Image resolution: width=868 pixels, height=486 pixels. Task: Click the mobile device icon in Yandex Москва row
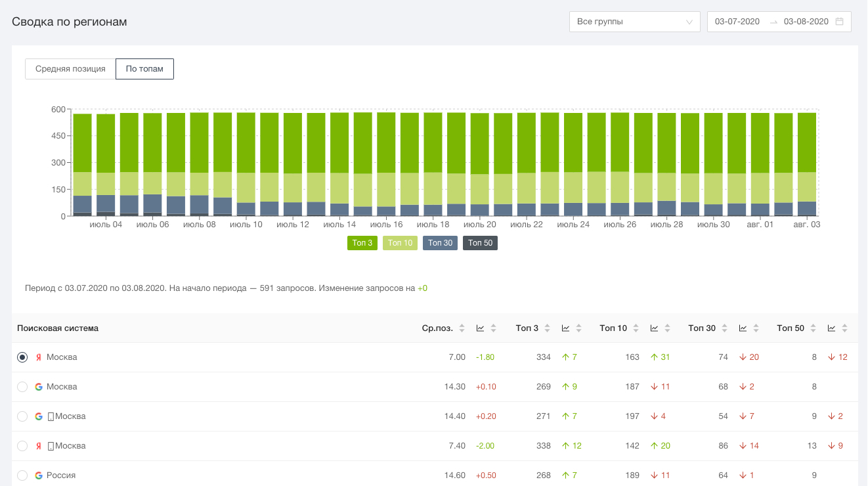51,446
